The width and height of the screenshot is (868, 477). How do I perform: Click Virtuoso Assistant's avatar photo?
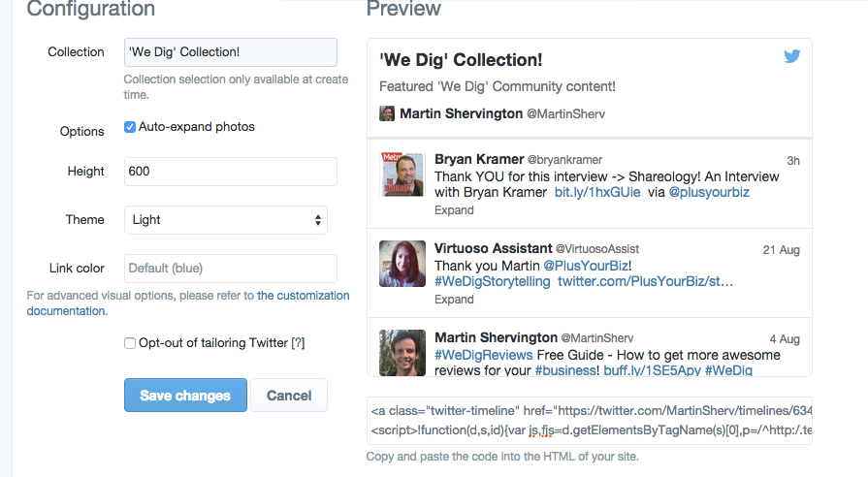pos(402,264)
